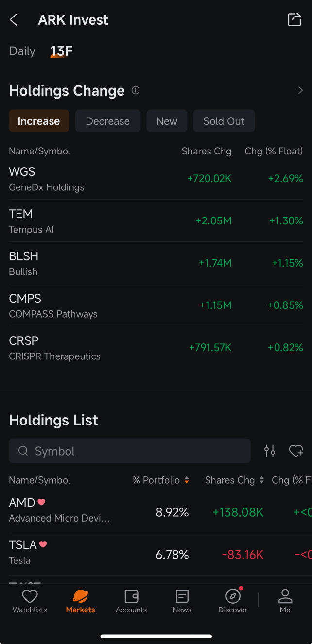
Task: Sort by the Shares Chg column arrows
Action: (261, 480)
